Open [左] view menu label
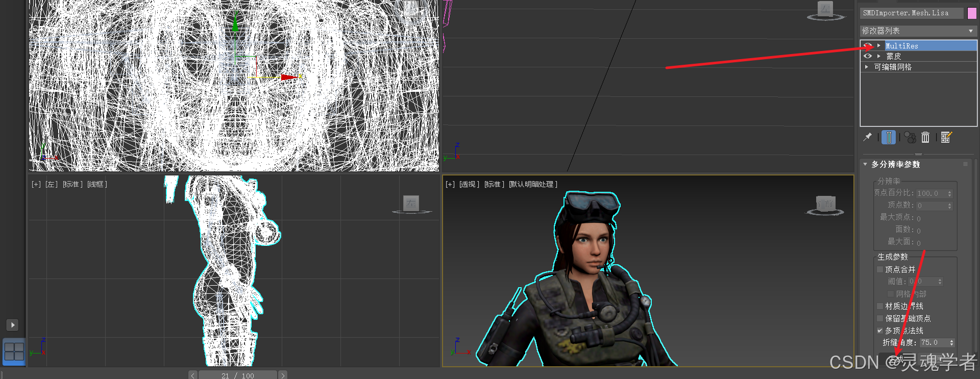The width and height of the screenshot is (980, 379). 52,184
